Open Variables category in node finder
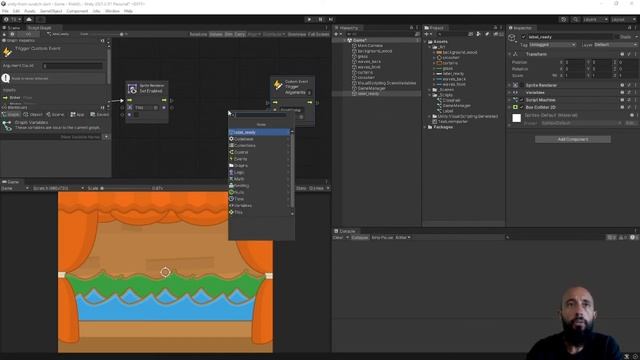This screenshot has height=360, width=640. (x=259, y=205)
